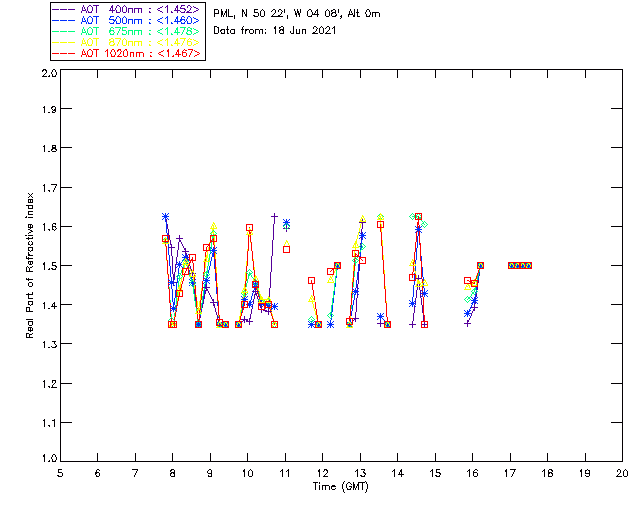Viewport: 640px width, 512px height.
Task: Select the yellow AOT 870nm legend entry
Action: click(x=138, y=42)
